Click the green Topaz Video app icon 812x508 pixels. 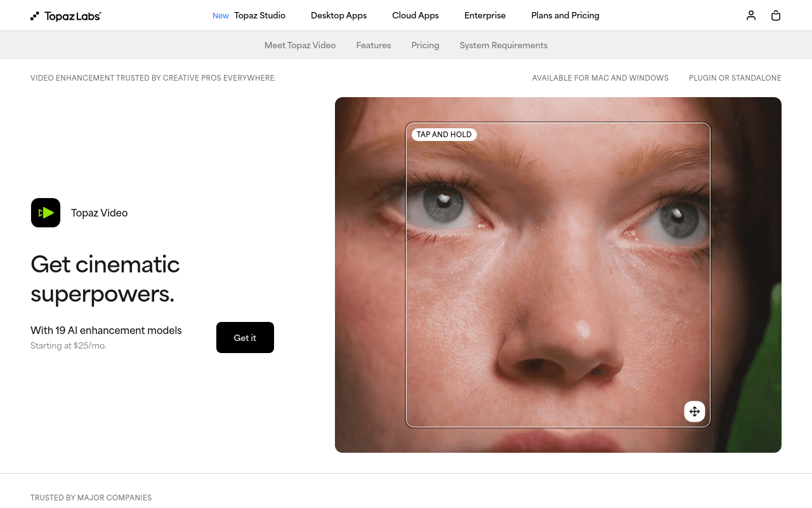46,213
